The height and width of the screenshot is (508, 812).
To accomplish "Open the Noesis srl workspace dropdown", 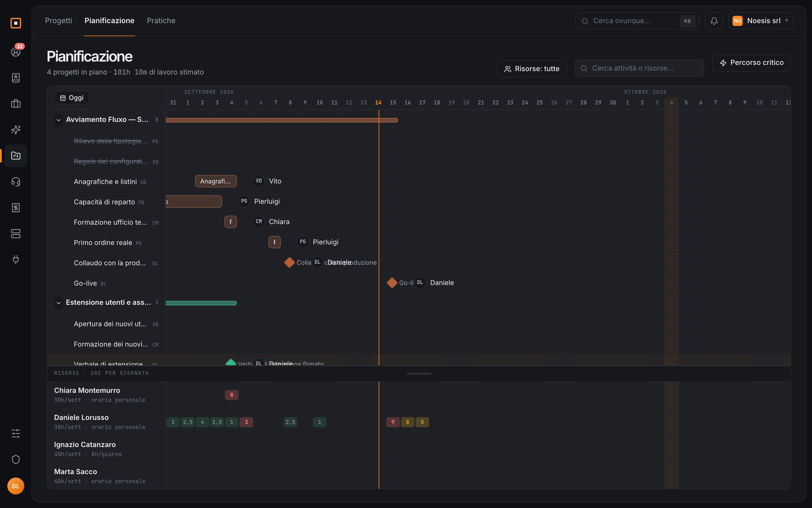I will [761, 21].
